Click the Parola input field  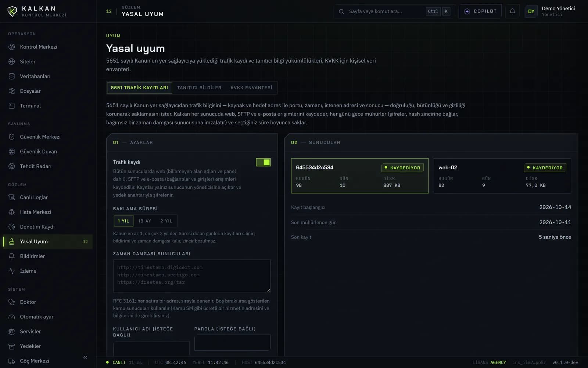[232, 343]
